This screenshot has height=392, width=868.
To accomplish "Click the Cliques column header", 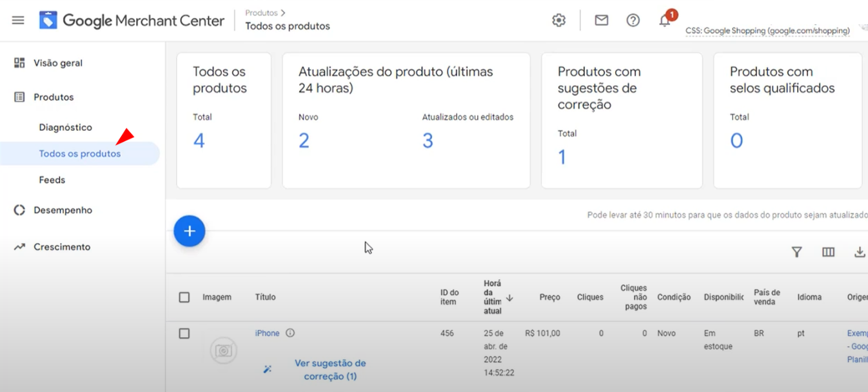I will 590,297.
